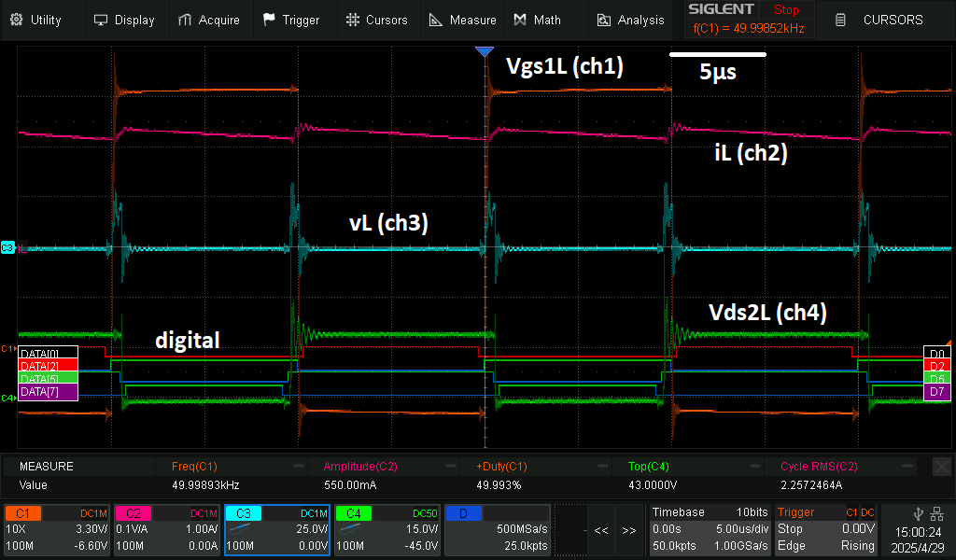Click the >> scroll right arrow

coord(628,529)
